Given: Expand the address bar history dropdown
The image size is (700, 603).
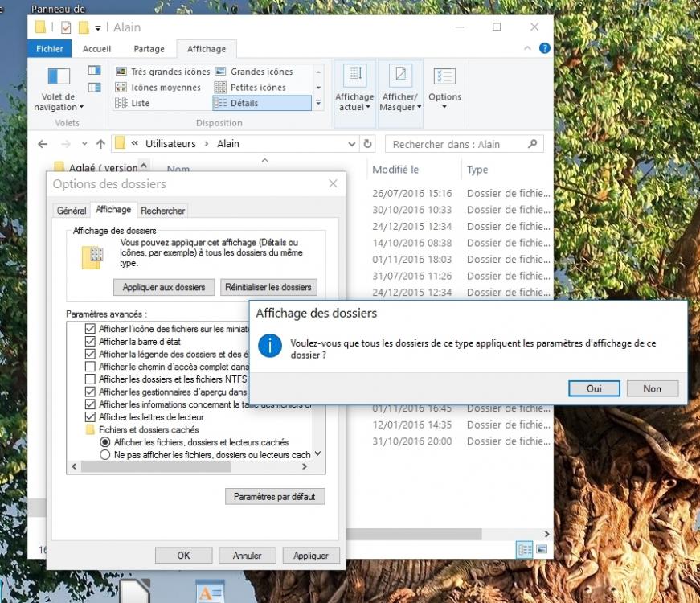Looking at the screenshot, I should [352, 144].
